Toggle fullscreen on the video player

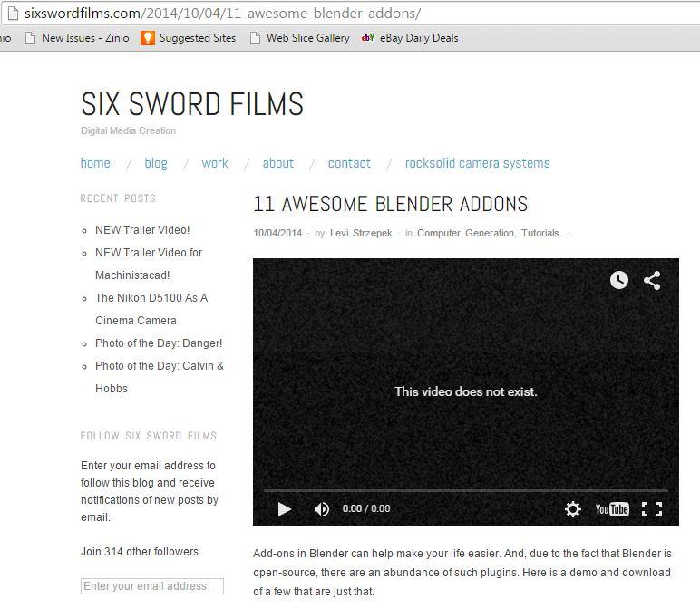(x=652, y=509)
